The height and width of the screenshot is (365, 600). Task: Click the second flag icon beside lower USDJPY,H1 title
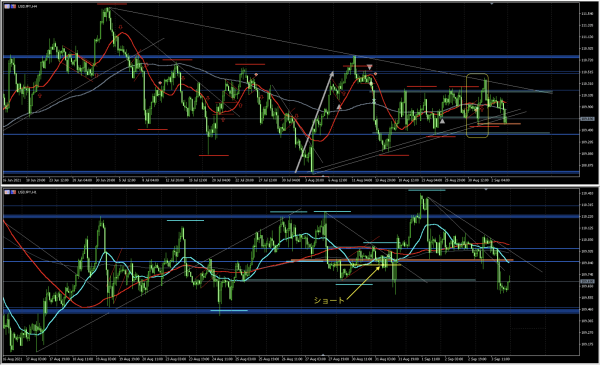[x=13, y=192]
